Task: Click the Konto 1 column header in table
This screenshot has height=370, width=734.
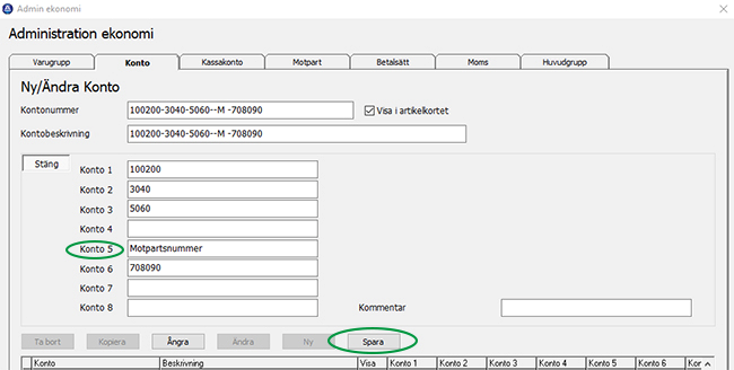Action: tap(413, 363)
